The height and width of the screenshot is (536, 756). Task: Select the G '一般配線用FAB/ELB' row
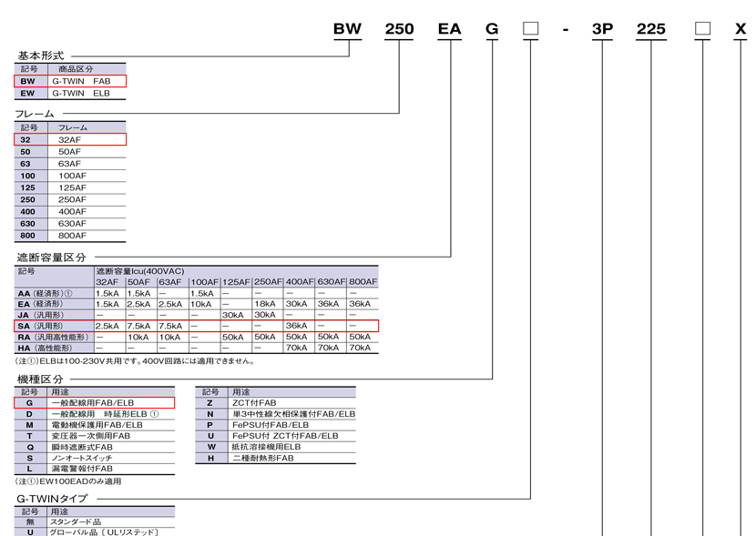(95, 402)
